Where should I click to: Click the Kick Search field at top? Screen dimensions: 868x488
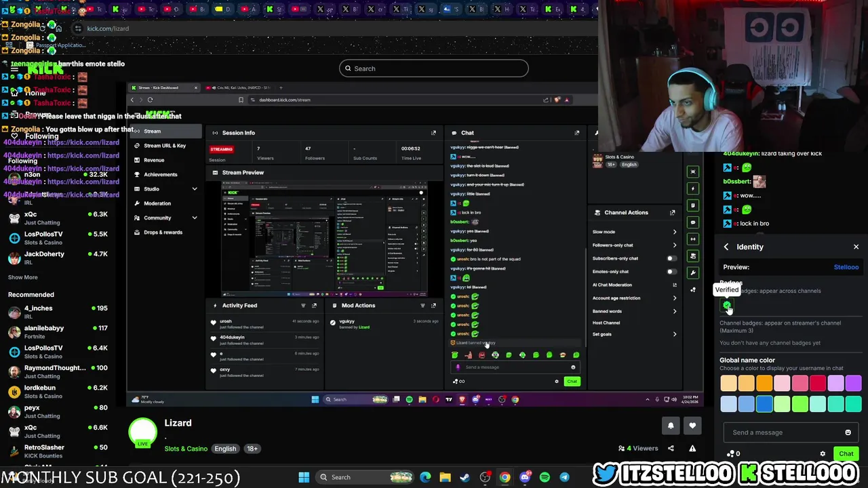434,68
